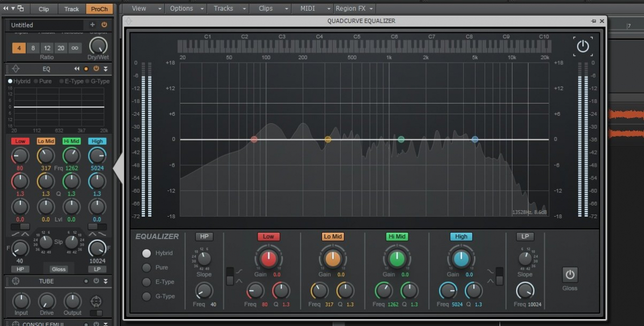Click the green Hi Mid Gain knob

pyautogui.click(x=397, y=259)
